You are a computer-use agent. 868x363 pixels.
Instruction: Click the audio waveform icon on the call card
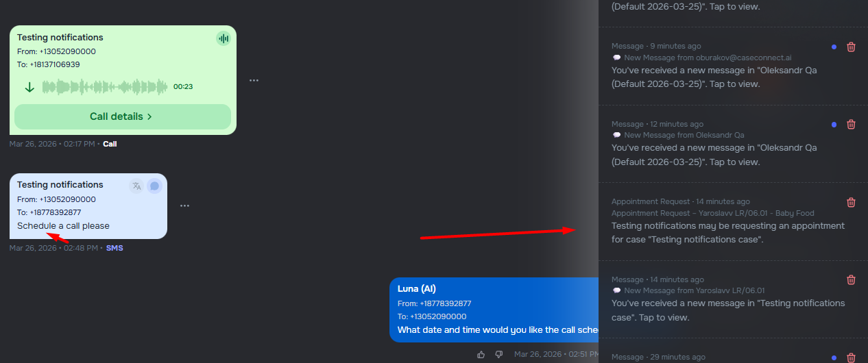point(223,38)
